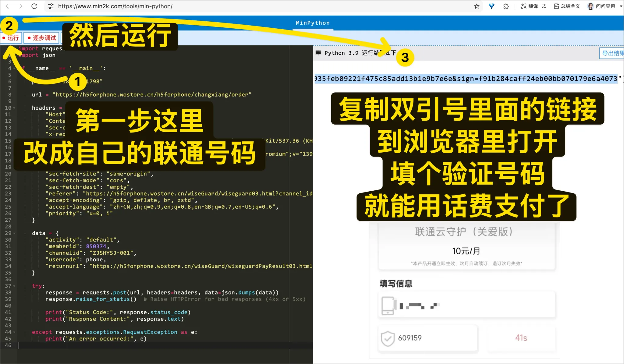Click the 逐步调试 step debug button
624x364 pixels.
(x=42, y=38)
